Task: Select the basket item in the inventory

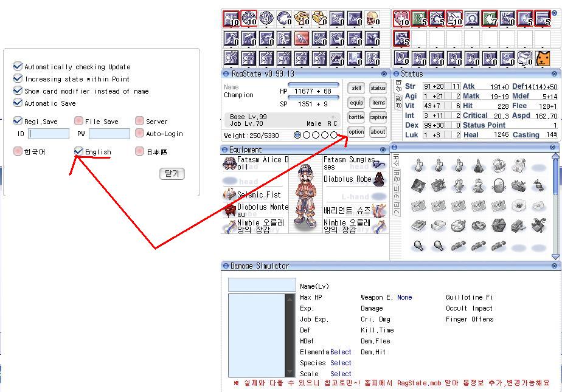Action: [499, 185]
